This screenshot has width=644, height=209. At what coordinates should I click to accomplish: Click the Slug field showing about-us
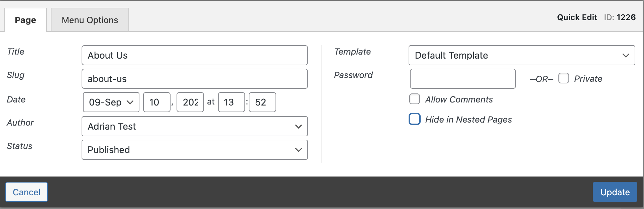[x=195, y=79]
